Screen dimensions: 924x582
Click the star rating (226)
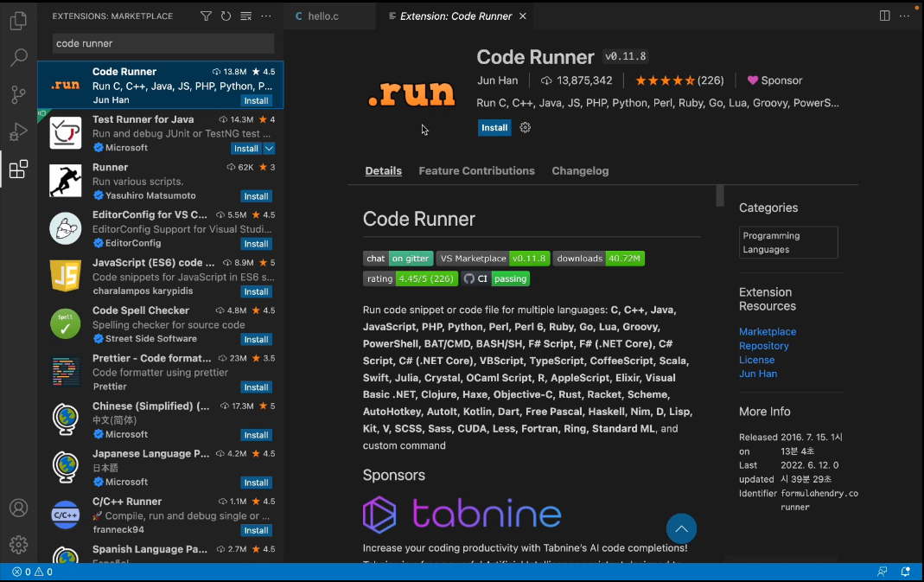point(679,80)
